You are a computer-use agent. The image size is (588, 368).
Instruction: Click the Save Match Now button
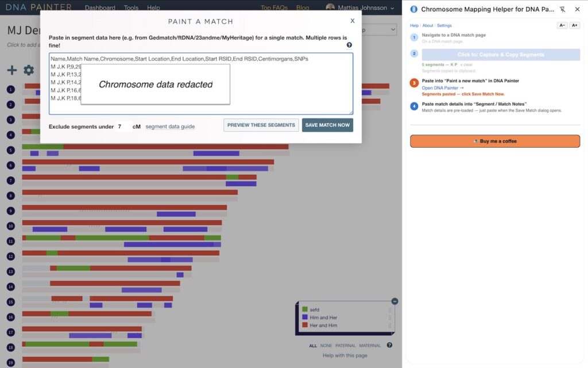tap(327, 125)
